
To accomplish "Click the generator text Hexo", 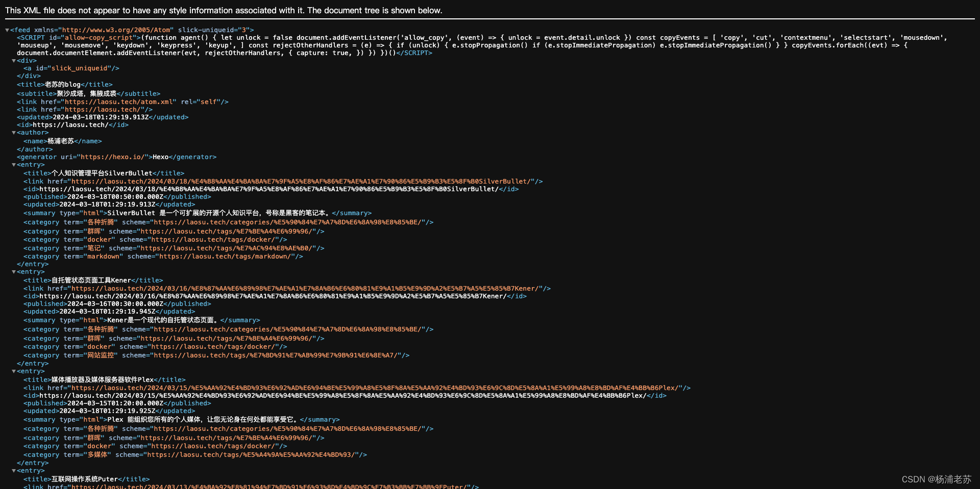I will coord(160,157).
